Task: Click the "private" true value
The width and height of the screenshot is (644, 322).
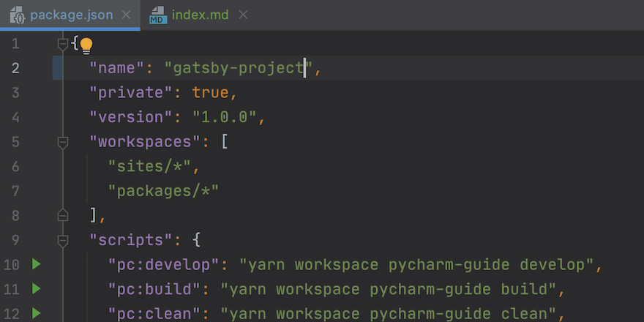Action: (x=210, y=93)
